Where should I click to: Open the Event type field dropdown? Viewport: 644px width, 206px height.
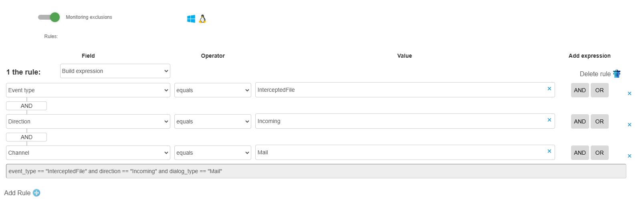click(x=88, y=90)
